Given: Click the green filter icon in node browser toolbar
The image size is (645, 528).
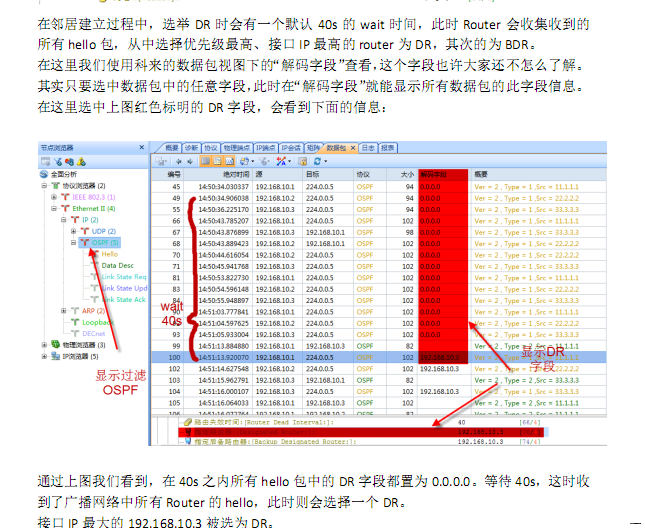Looking at the screenshot, I should coord(58,162).
